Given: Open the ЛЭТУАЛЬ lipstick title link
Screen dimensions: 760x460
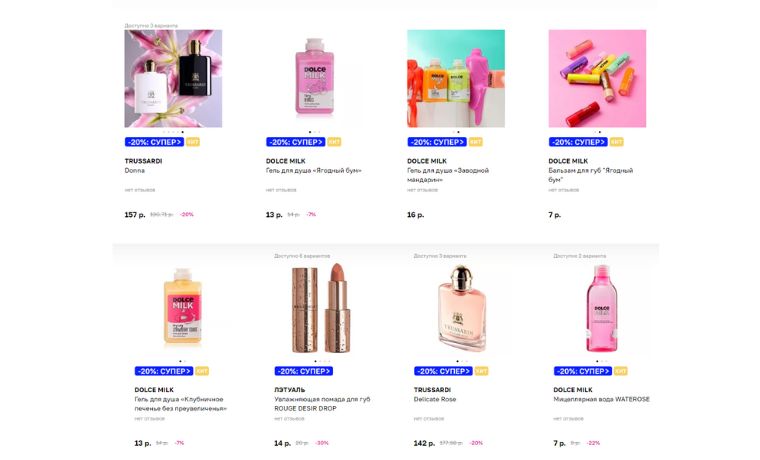Looking at the screenshot, I should click(322, 404).
